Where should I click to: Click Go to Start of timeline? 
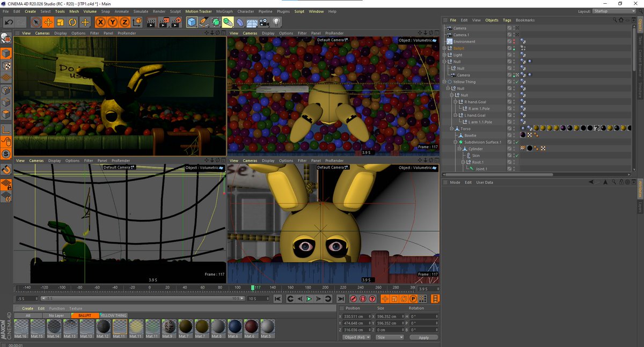(x=278, y=299)
